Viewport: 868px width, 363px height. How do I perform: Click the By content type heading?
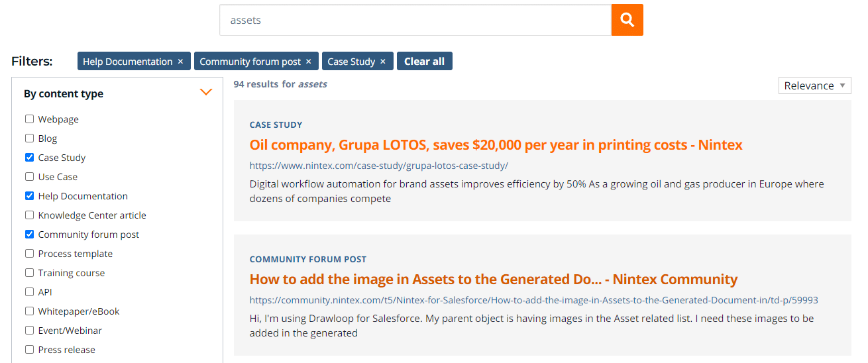click(x=64, y=94)
